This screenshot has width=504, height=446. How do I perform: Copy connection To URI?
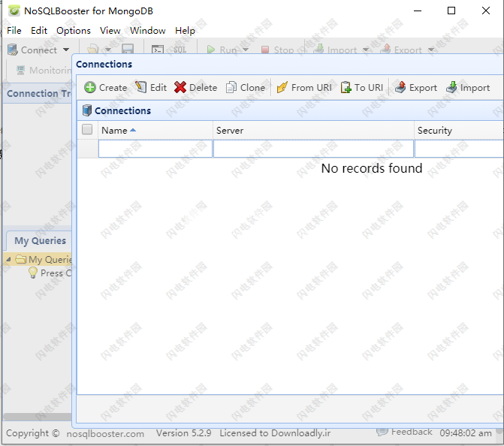362,87
